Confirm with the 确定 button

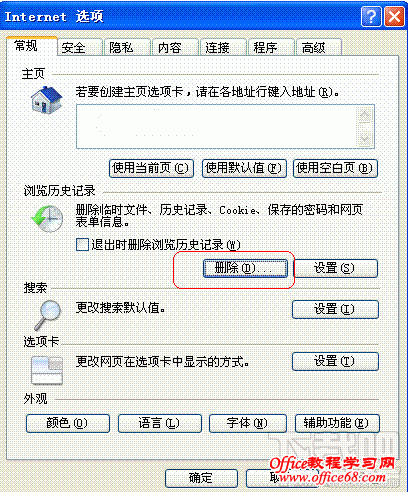[x=201, y=478]
